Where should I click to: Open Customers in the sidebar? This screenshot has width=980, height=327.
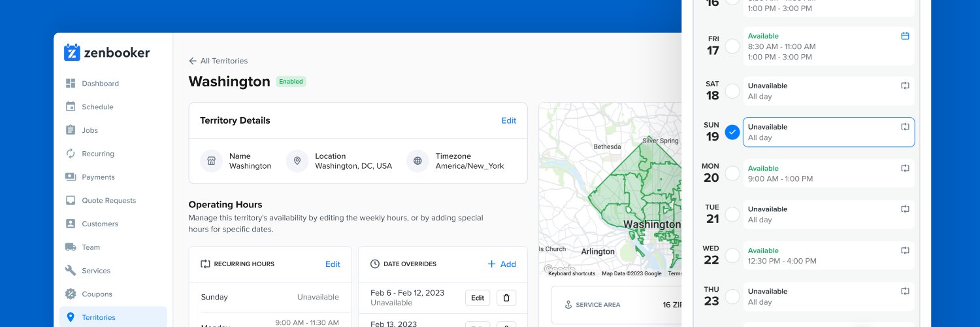pos(113,224)
